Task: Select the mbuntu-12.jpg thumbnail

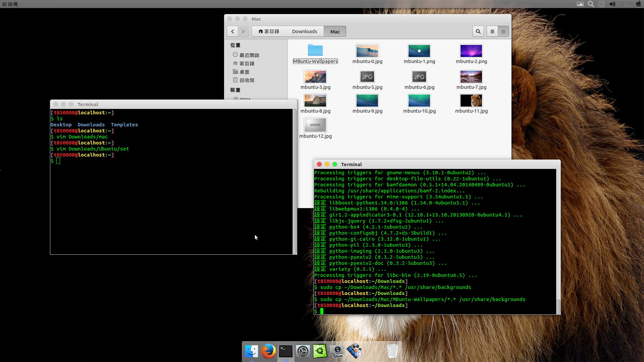Action: point(315,125)
